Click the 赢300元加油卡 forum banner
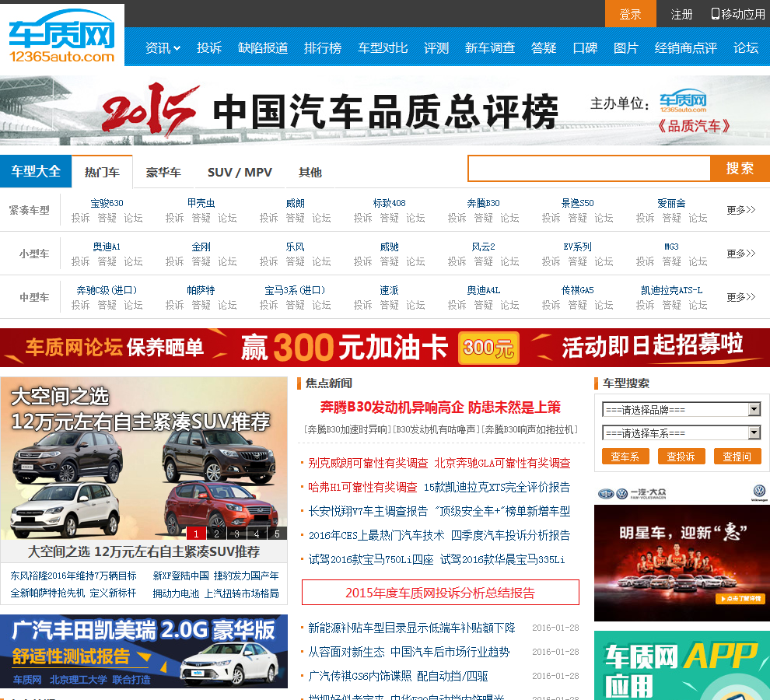770x700 pixels. [385, 348]
